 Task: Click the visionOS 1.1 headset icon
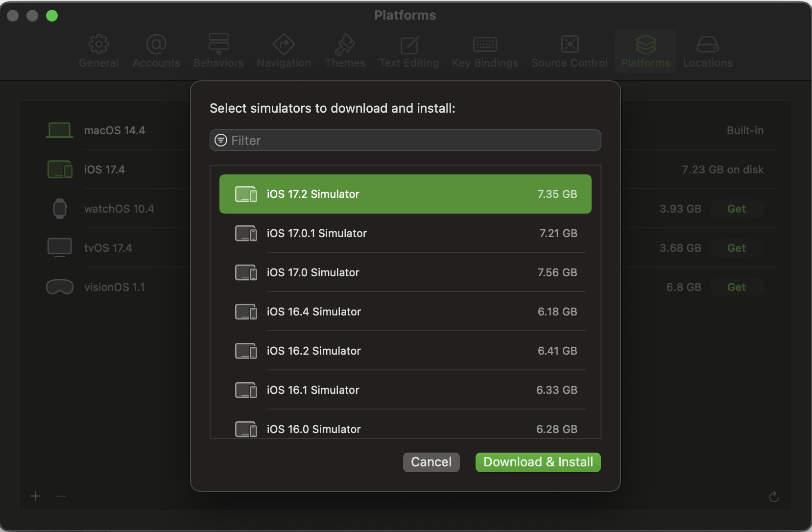60,287
